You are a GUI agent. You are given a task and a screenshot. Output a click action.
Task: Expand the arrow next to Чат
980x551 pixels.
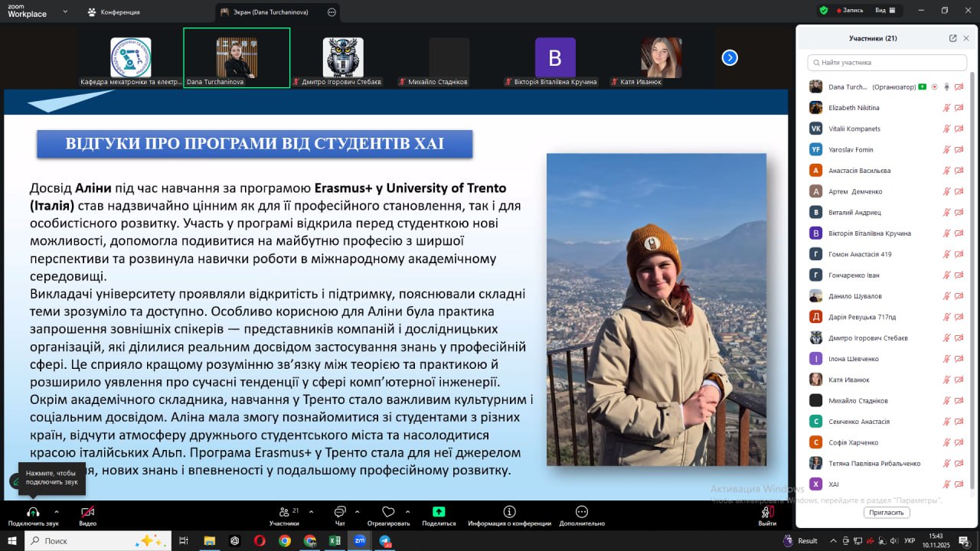pos(359,511)
